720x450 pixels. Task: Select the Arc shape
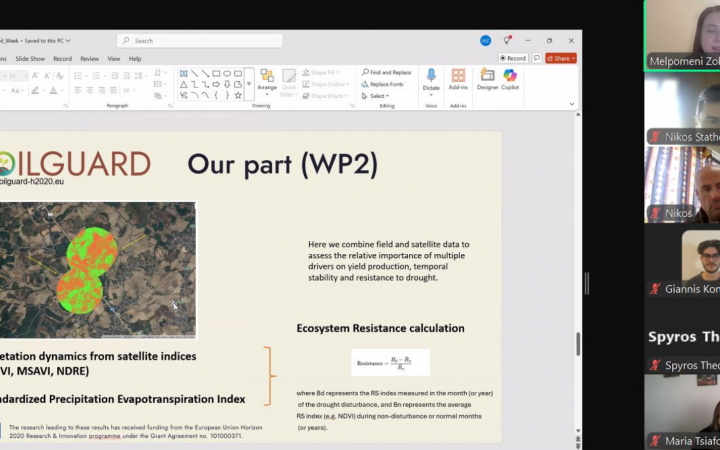(194, 96)
